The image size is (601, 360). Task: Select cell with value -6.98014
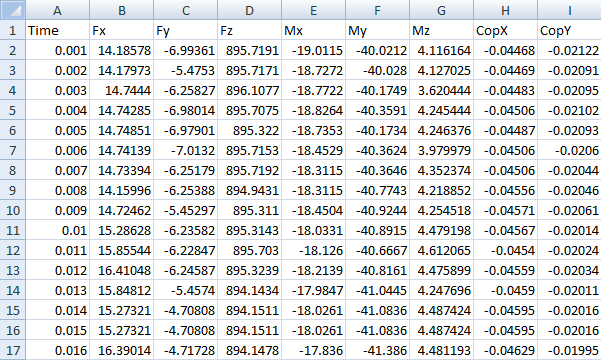click(186, 110)
